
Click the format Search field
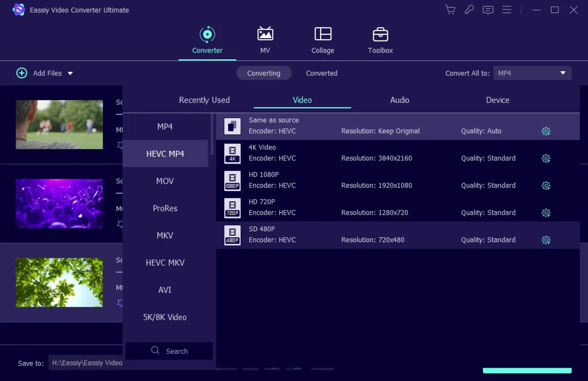[x=170, y=351]
